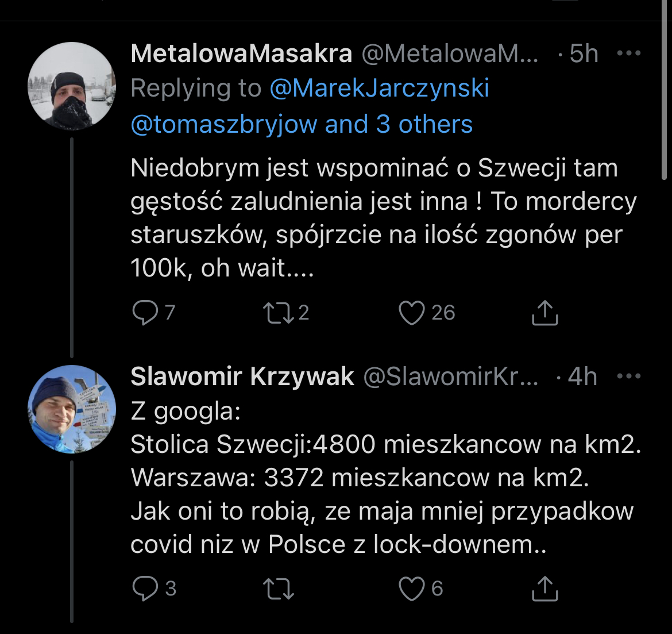Open more options for MetalowaMasakra's tweet
Screen dimensions: 672x634
click(x=628, y=53)
